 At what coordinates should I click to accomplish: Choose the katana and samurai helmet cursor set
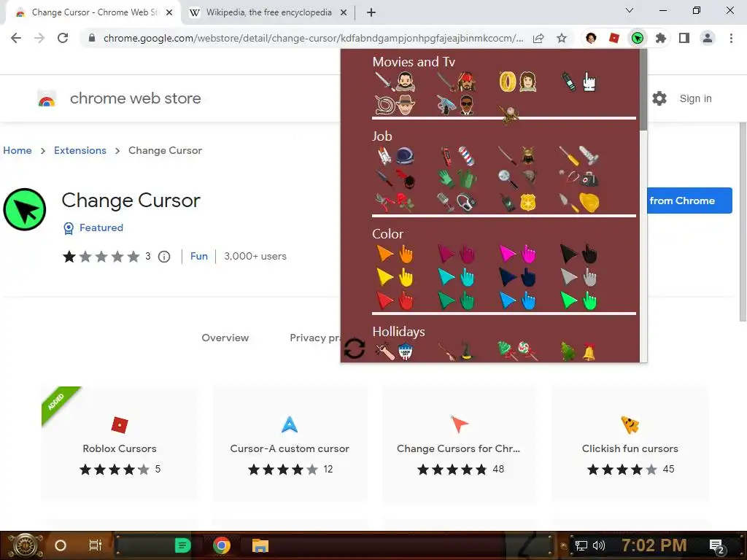point(517,156)
